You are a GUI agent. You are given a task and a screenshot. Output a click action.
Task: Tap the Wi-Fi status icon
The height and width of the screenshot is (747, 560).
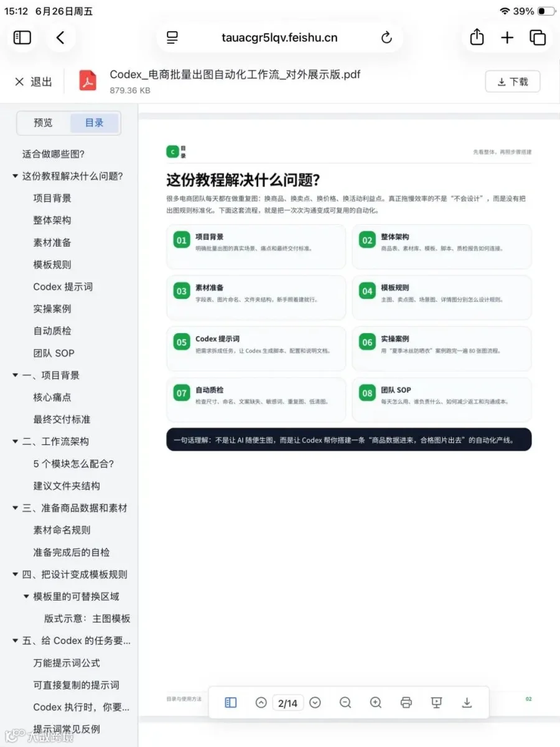505,11
